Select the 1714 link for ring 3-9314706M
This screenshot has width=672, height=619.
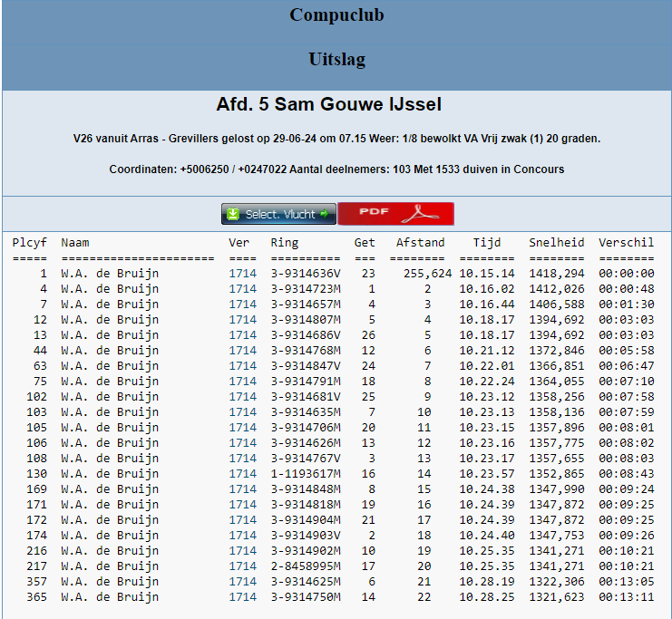242,427
